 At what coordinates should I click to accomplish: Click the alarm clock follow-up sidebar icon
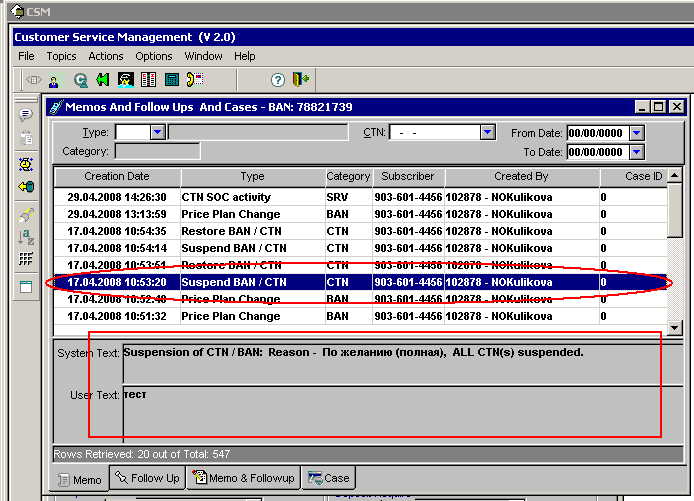[x=26, y=165]
